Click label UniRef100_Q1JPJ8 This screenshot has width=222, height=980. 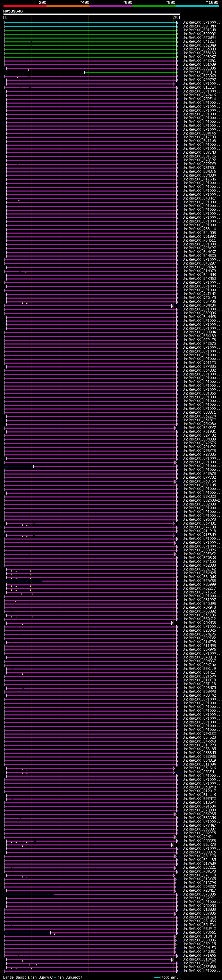199,531
